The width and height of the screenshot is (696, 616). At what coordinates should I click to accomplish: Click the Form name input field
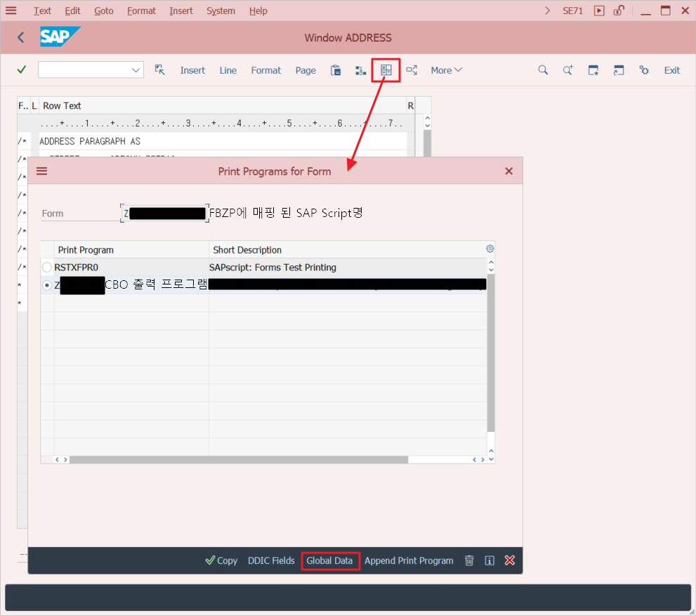pyautogui.click(x=164, y=213)
